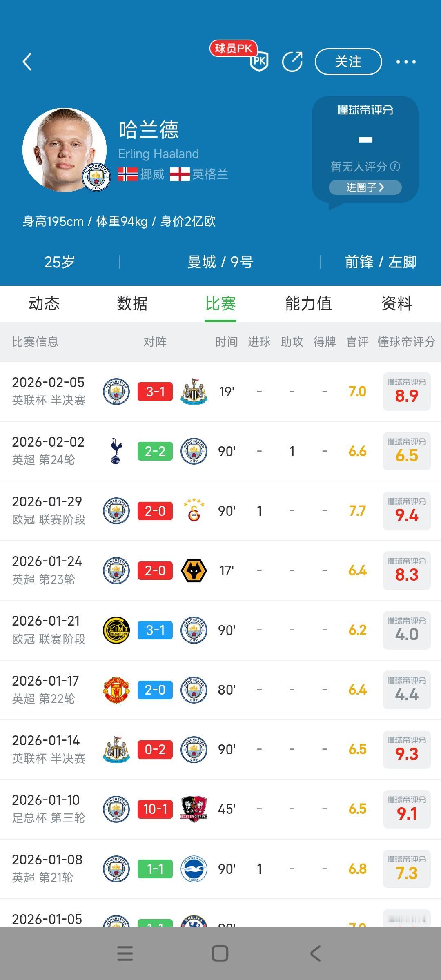Tap the share icon in header
The height and width of the screenshot is (980, 441).
[x=292, y=62]
